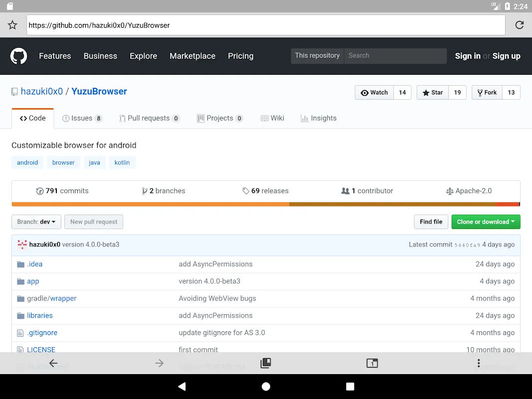Open the 69 releases link
The image size is (532, 399).
tap(266, 191)
